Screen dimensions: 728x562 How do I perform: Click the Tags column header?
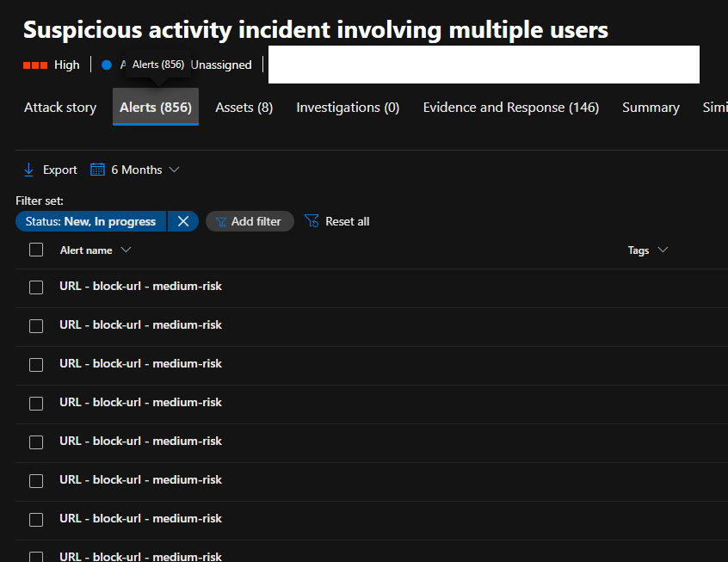(x=639, y=250)
